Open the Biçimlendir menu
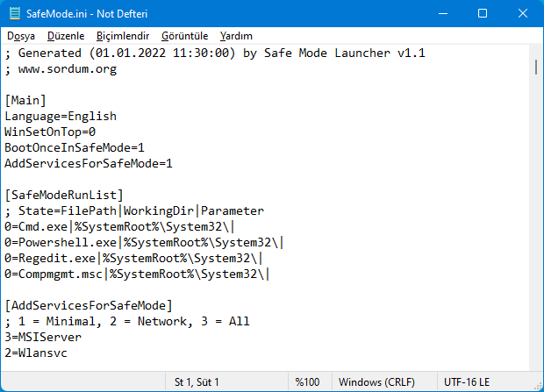This screenshot has height=392, width=544. 123,36
